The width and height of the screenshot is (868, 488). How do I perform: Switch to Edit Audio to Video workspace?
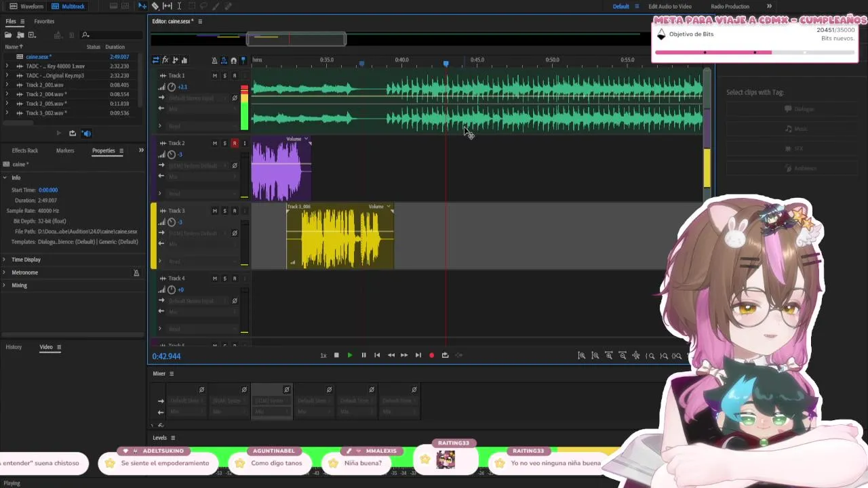(670, 6)
